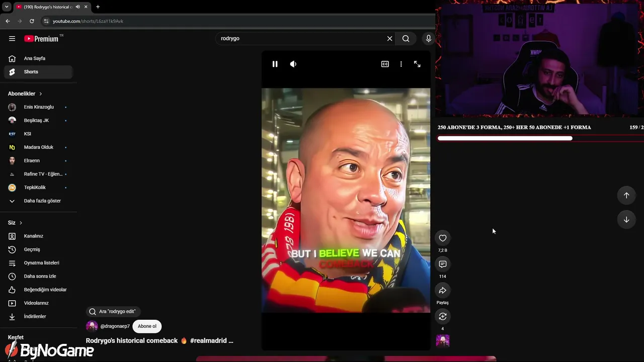Viewport: 644px width, 362px height.
Task: Click the Abone ol subscribe button
Action: coord(147,326)
